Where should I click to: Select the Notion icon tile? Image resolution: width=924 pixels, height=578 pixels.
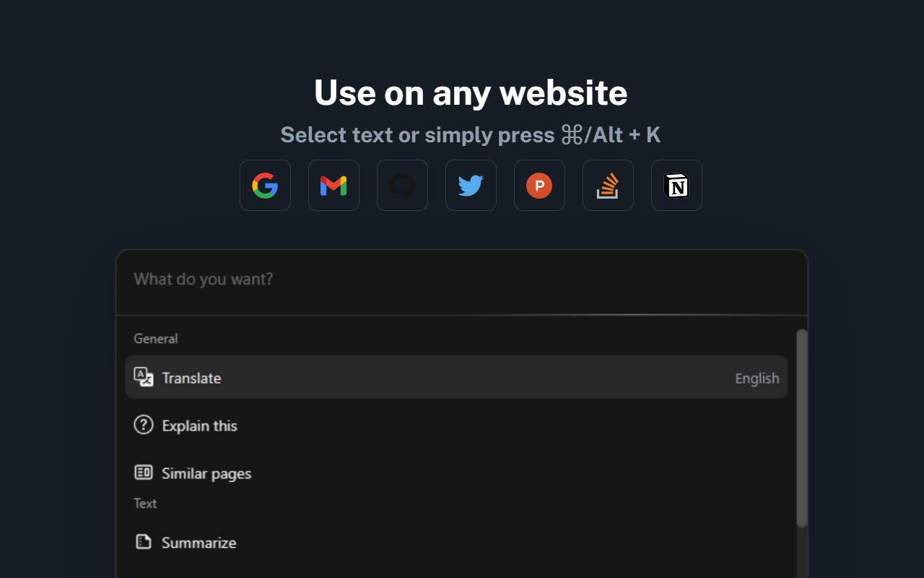676,186
